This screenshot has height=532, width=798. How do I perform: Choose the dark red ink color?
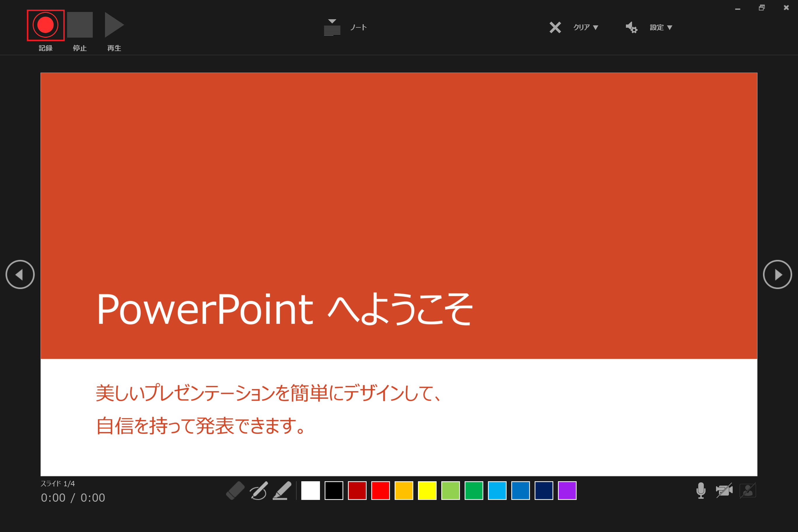pyautogui.click(x=357, y=491)
